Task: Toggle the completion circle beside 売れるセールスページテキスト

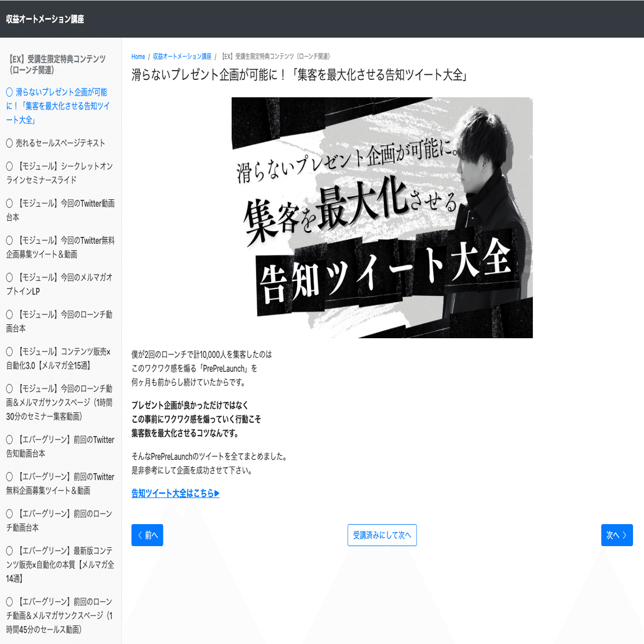Action: tap(9, 142)
